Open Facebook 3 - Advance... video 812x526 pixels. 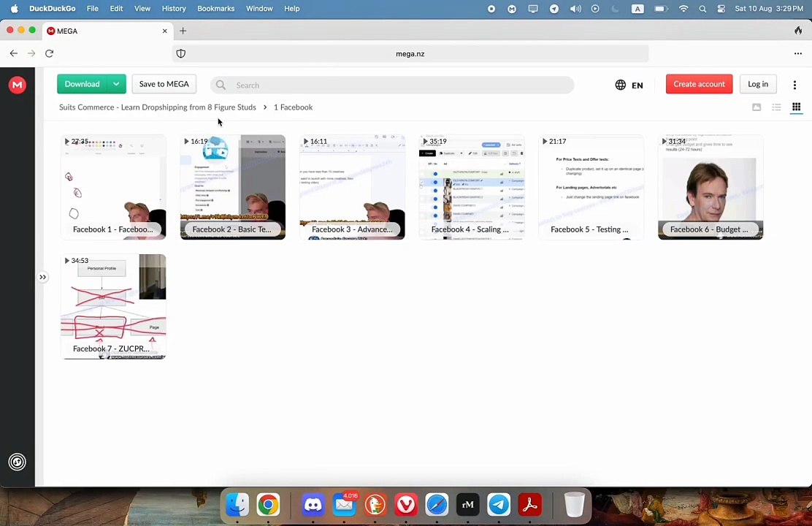352,187
